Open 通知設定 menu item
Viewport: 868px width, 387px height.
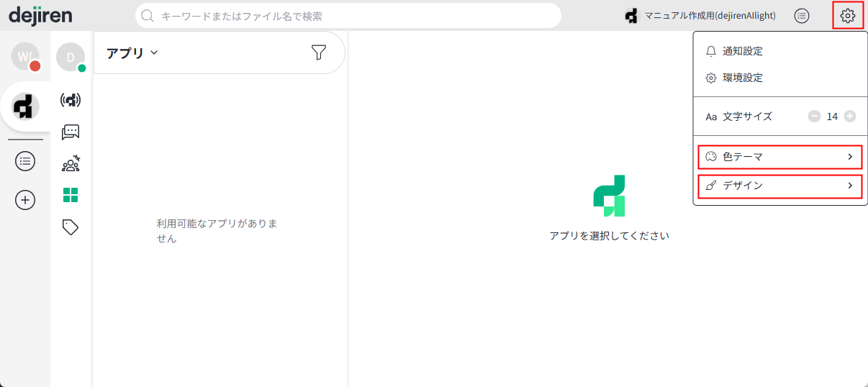coord(742,51)
